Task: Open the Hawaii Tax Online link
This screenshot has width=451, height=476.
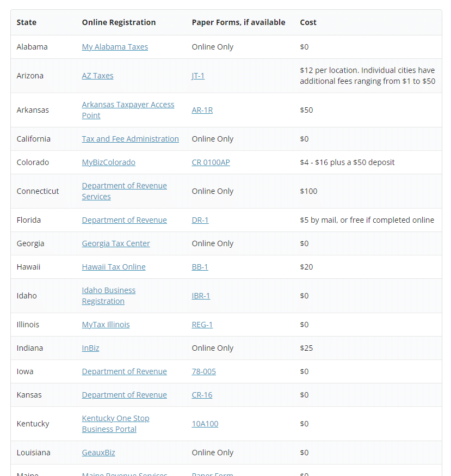Action: pyautogui.click(x=114, y=267)
